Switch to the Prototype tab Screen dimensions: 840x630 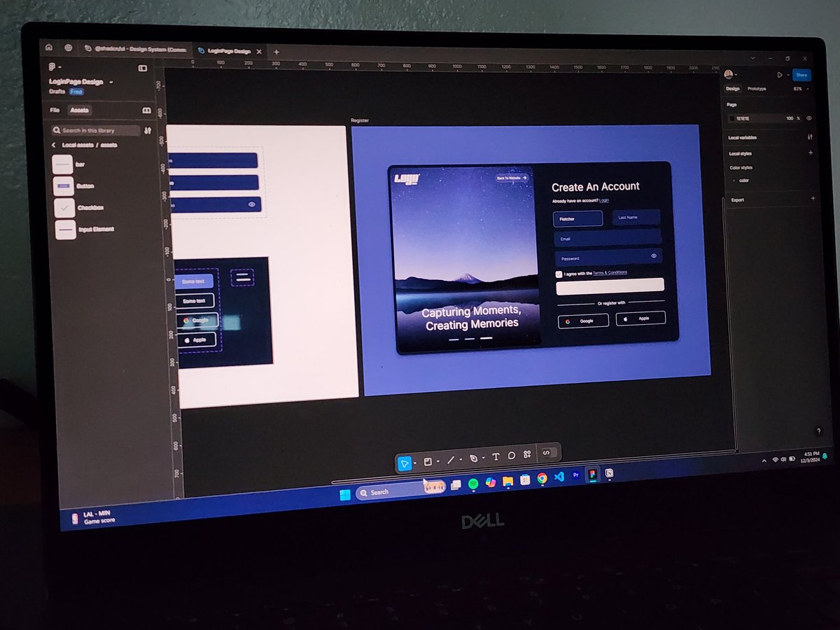(x=757, y=89)
